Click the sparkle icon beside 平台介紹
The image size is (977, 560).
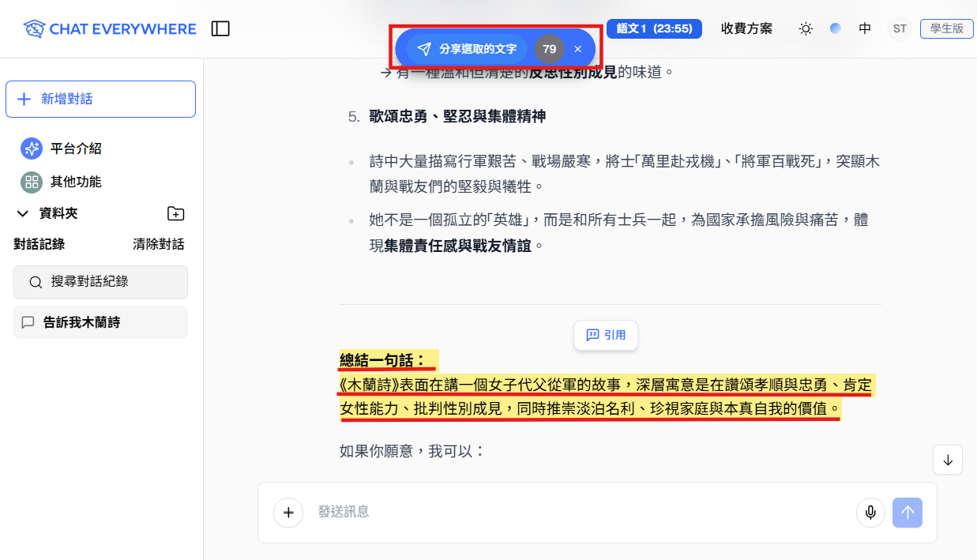coord(32,148)
